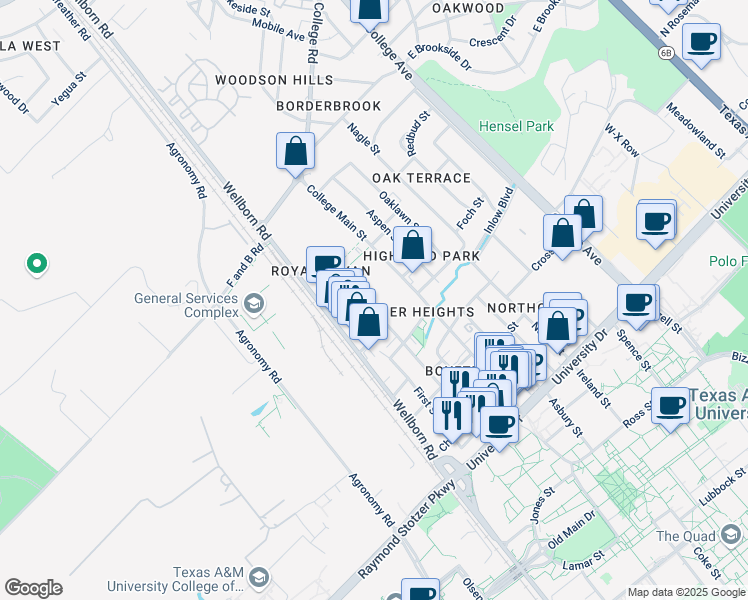
Task: Open the coffee cup marker beside Olsen label
Action: click(420, 590)
